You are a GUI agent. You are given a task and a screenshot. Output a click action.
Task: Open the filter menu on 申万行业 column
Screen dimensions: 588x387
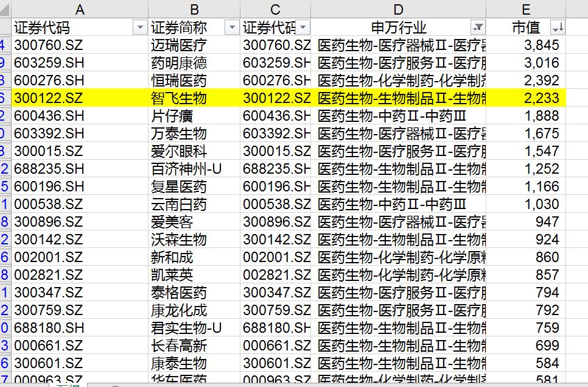[479, 27]
